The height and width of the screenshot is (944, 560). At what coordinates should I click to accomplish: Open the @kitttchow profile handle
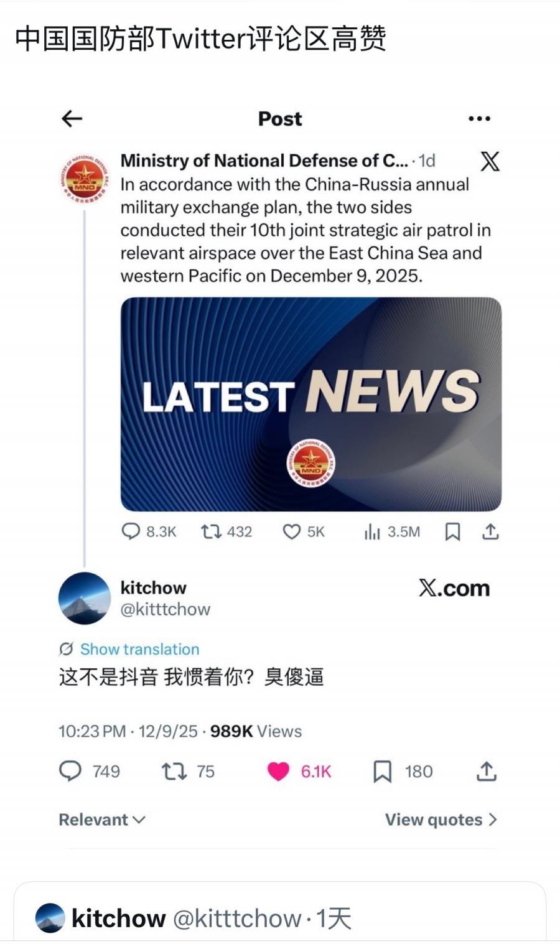pyautogui.click(x=166, y=609)
